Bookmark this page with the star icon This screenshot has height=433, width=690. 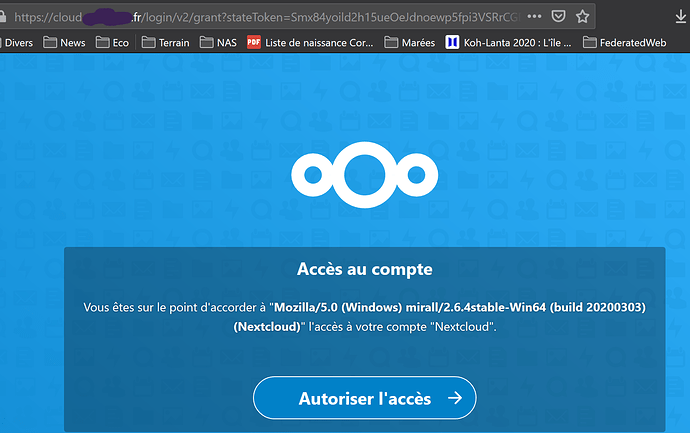tap(583, 17)
